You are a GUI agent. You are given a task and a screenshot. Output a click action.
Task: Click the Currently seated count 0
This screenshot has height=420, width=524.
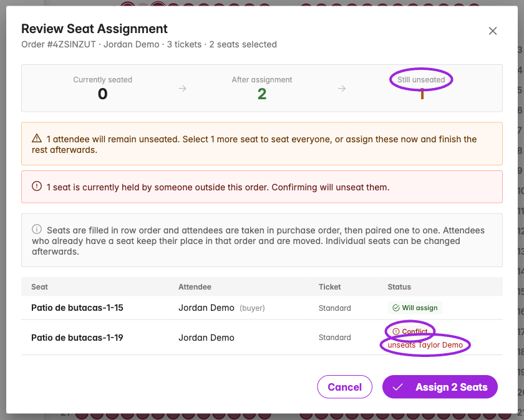click(102, 94)
